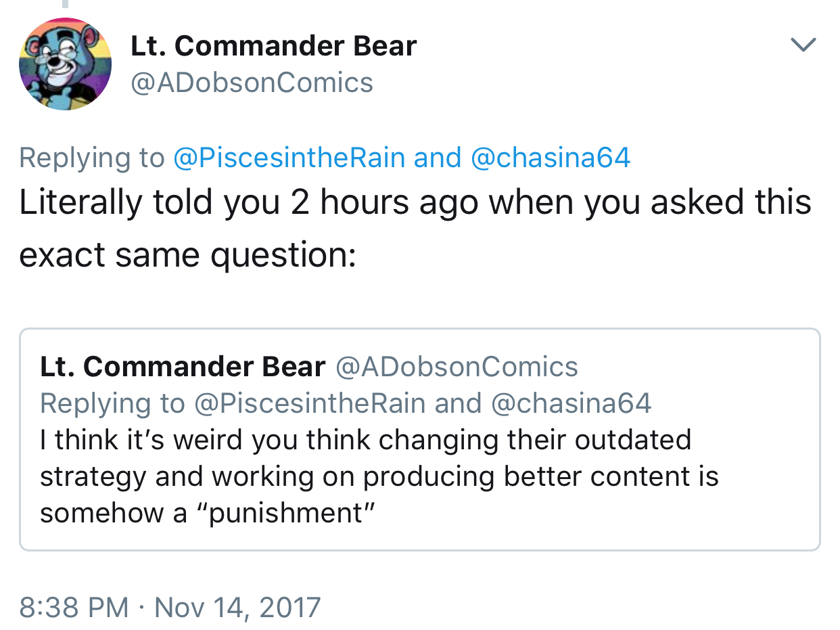Open the quoted tweet card

[419, 440]
